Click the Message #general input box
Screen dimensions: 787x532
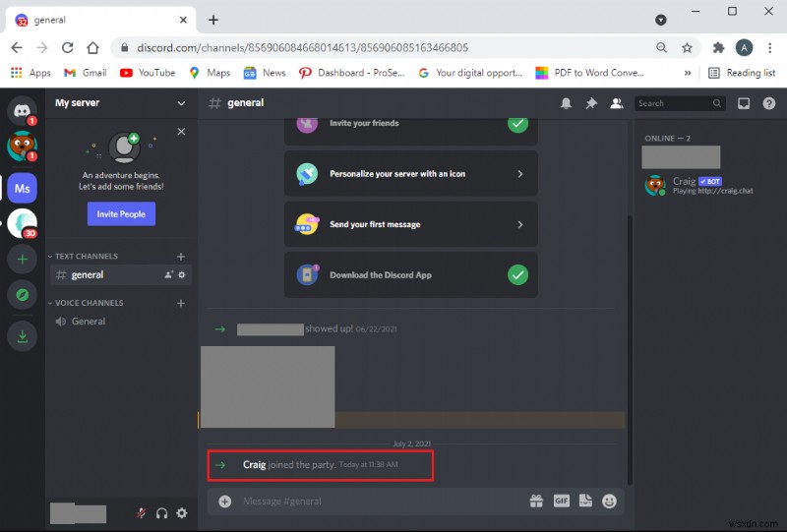point(382,501)
